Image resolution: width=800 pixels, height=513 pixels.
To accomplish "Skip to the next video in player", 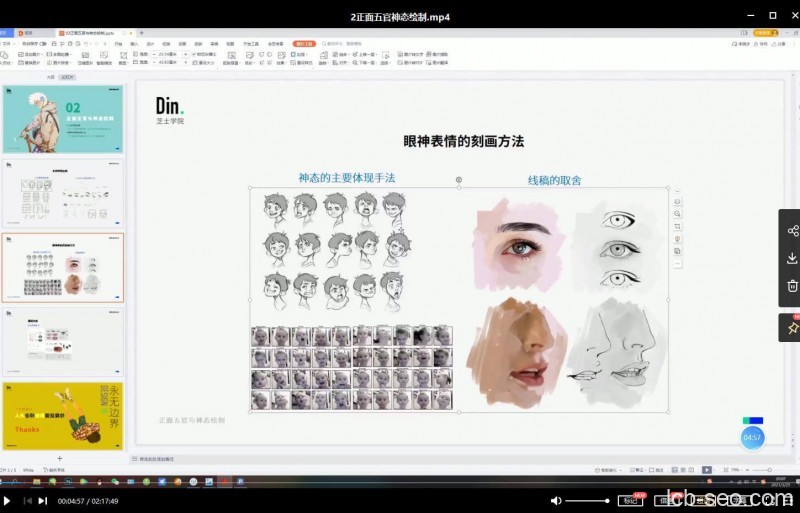I will [x=43, y=501].
